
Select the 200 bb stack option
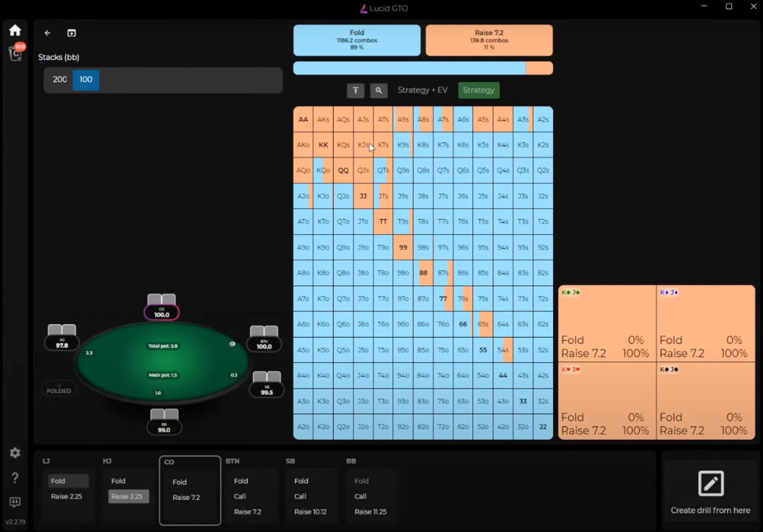click(60, 80)
